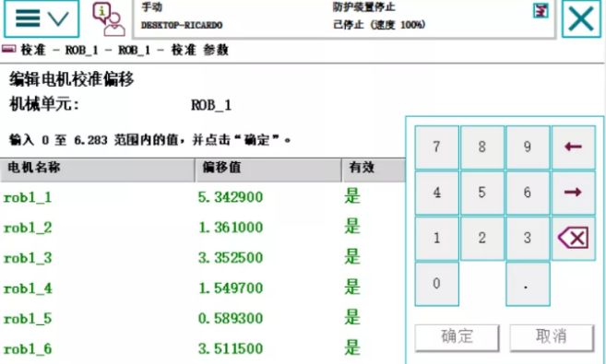This screenshot has width=606, height=364.
Task: Confirm the entry with 确定 button
Action: pos(457,337)
